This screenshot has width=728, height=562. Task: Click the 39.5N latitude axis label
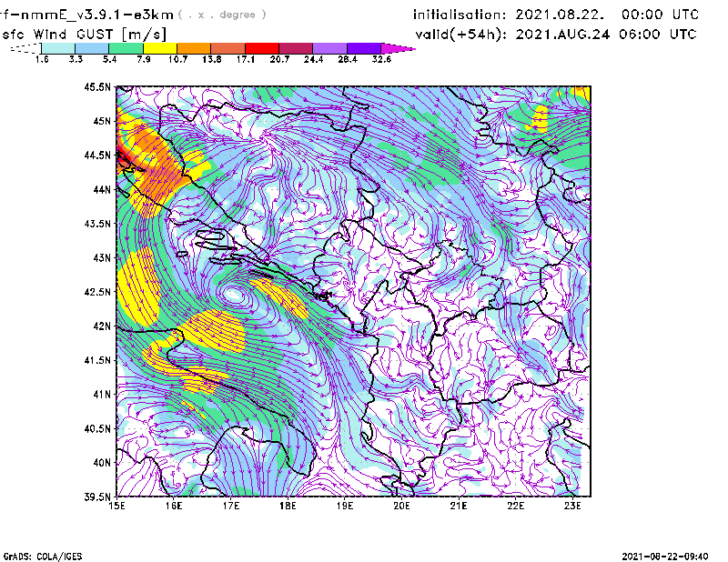pos(97,497)
